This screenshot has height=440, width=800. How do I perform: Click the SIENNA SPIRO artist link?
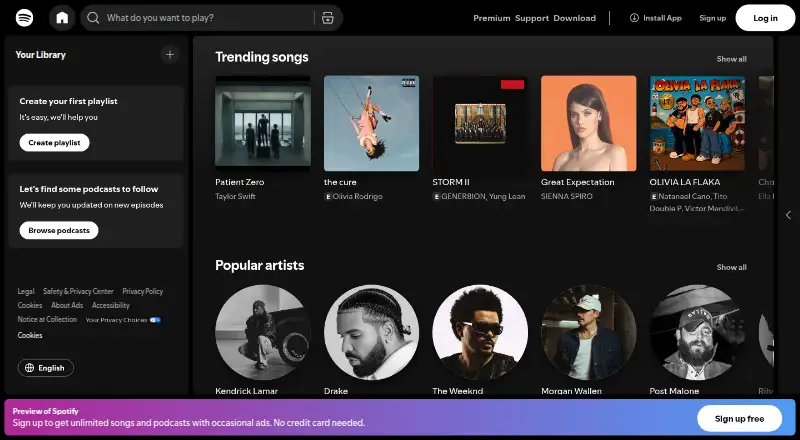567,196
